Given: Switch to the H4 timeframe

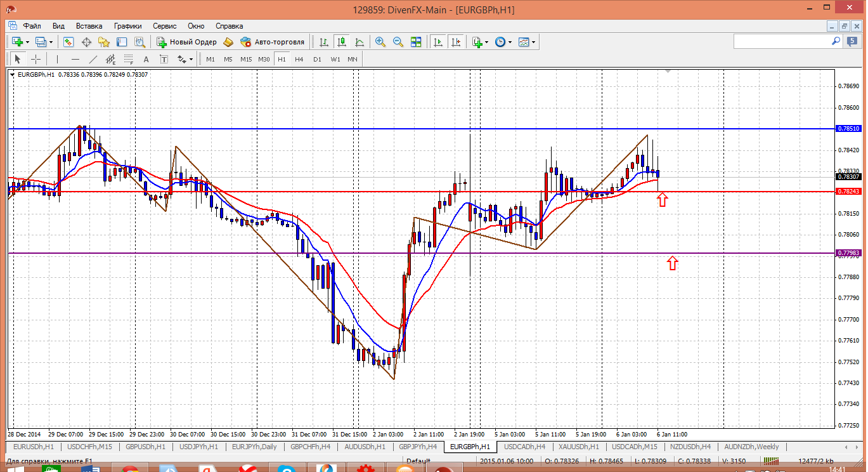Looking at the screenshot, I should pyautogui.click(x=299, y=59).
